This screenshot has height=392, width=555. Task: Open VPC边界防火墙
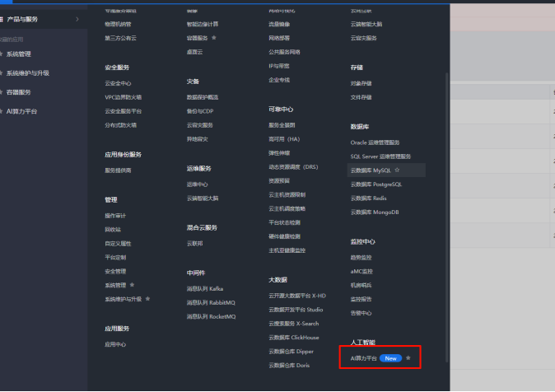124,97
